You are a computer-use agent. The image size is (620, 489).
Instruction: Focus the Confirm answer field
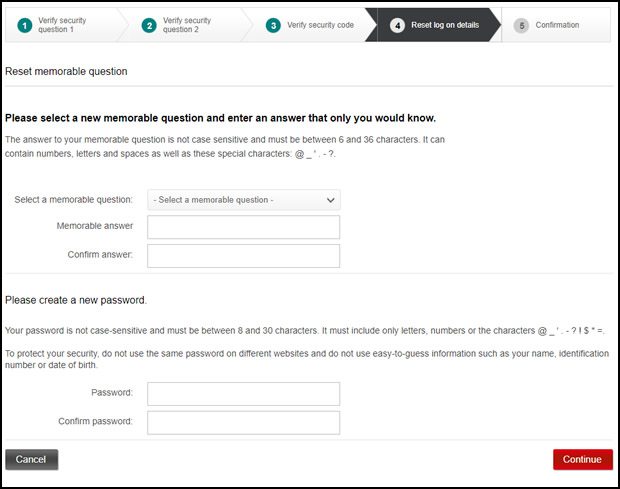(244, 256)
